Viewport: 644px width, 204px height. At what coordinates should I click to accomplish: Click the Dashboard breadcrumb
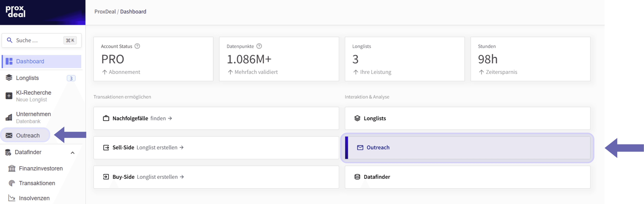coord(133,12)
